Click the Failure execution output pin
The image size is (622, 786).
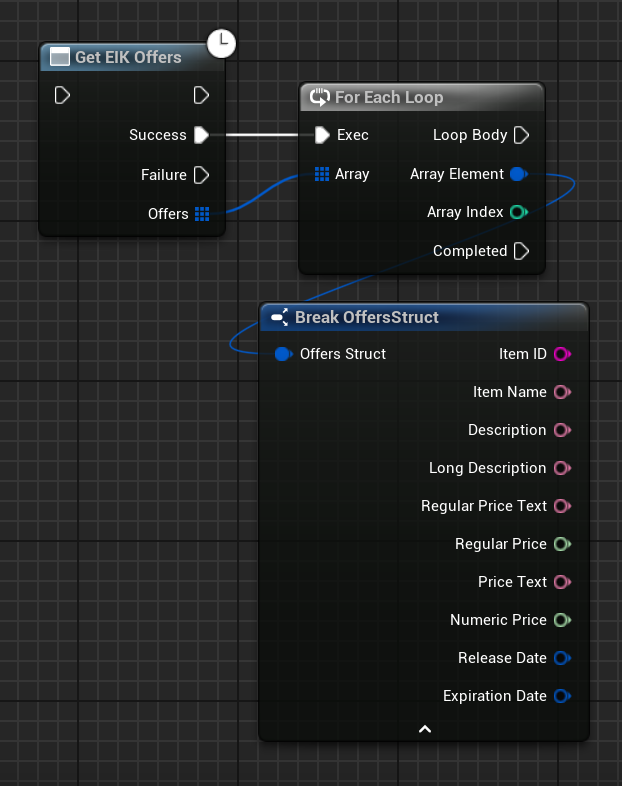[201, 175]
